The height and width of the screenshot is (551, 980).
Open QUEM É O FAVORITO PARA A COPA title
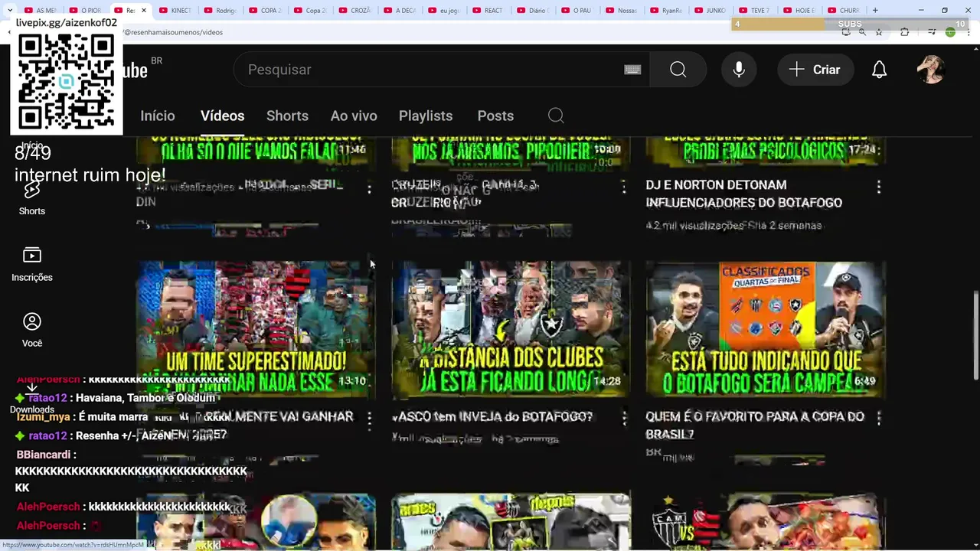(755, 425)
